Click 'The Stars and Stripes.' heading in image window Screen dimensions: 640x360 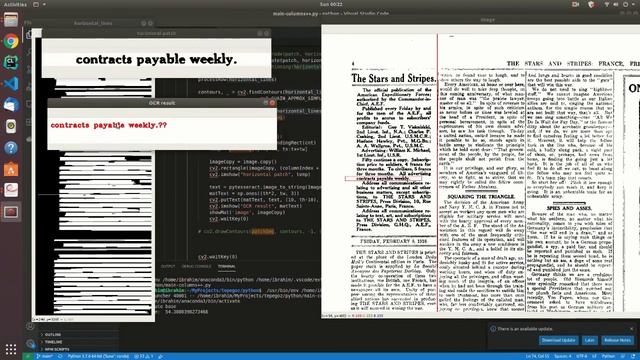(x=393, y=78)
